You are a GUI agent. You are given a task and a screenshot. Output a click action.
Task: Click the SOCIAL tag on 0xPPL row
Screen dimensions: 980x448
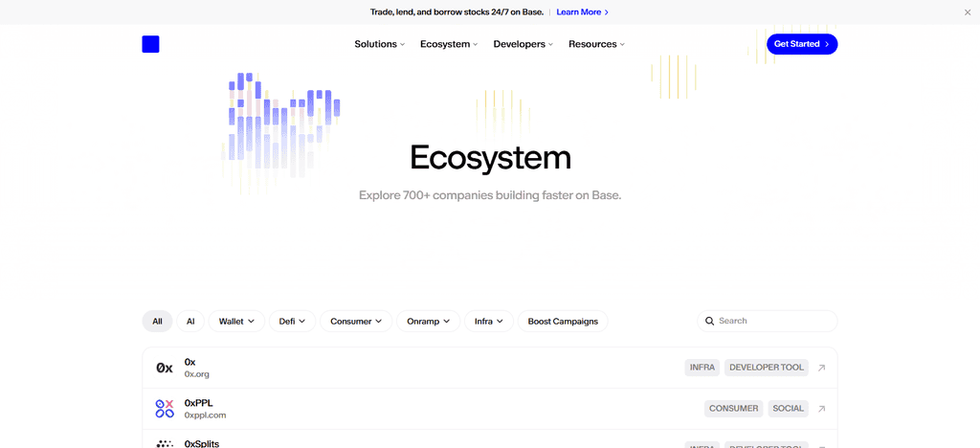pyautogui.click(x=789, y=409)
